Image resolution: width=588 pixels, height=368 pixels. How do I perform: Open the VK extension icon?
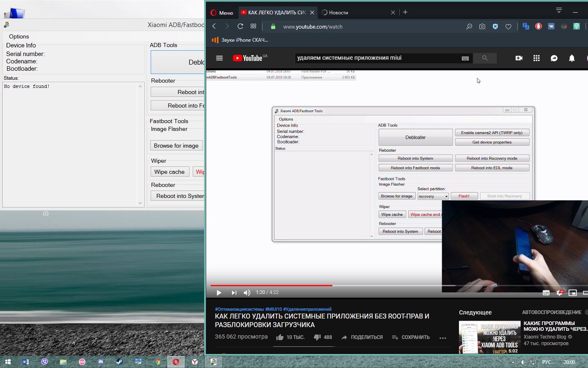551,26
